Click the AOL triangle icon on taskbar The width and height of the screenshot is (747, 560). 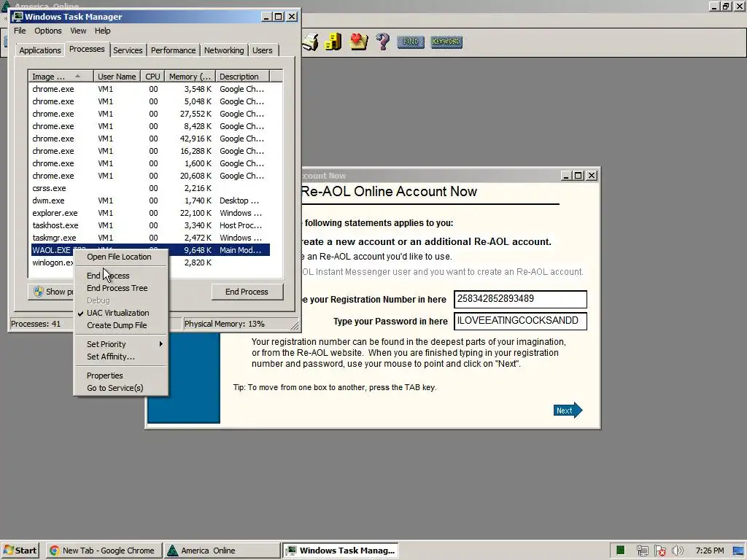[172, 551]
